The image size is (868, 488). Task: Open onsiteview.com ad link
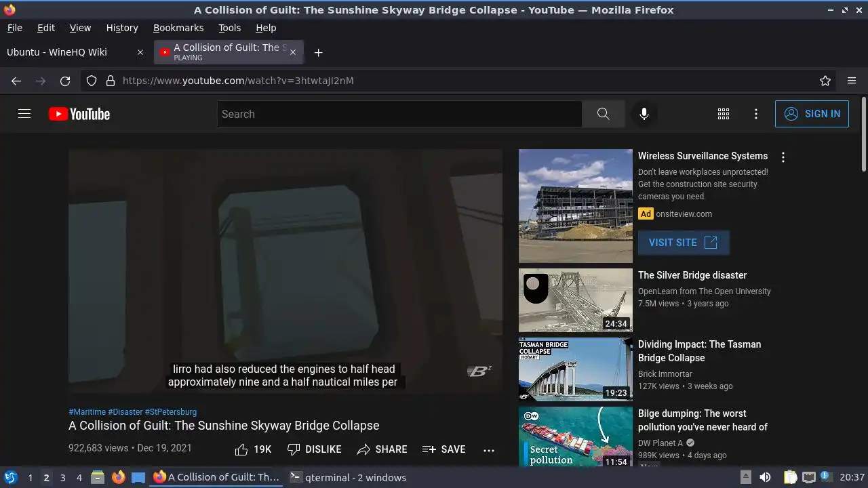pos(684,214)
